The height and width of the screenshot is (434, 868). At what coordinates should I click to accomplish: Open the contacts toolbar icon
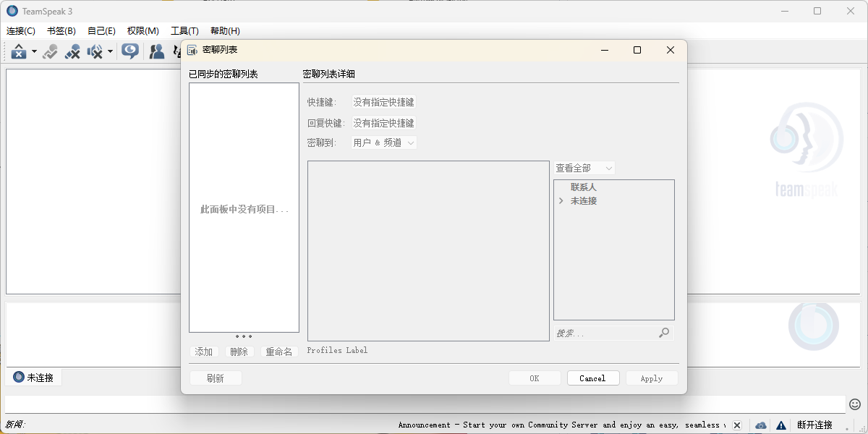pos(156,51)
